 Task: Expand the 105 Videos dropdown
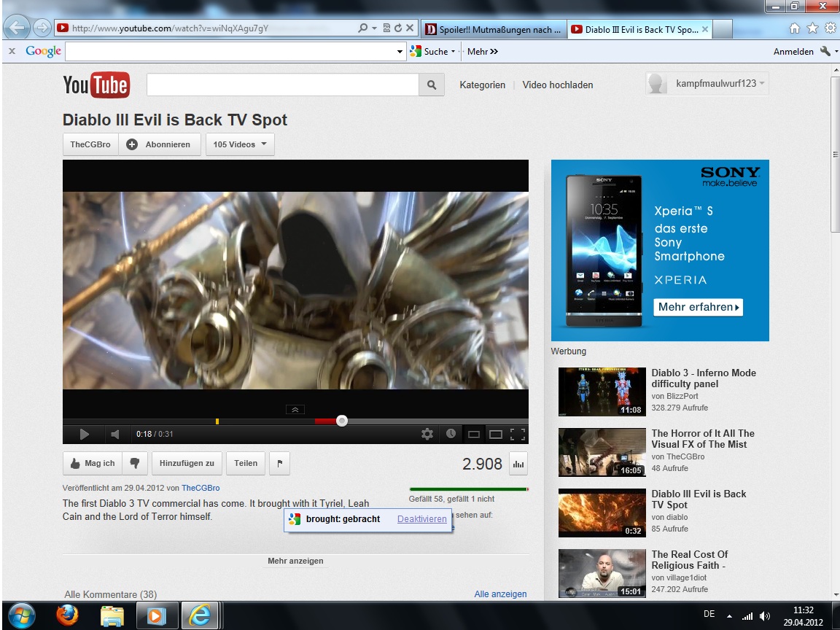pyautogui.click(x=240, y=144)
